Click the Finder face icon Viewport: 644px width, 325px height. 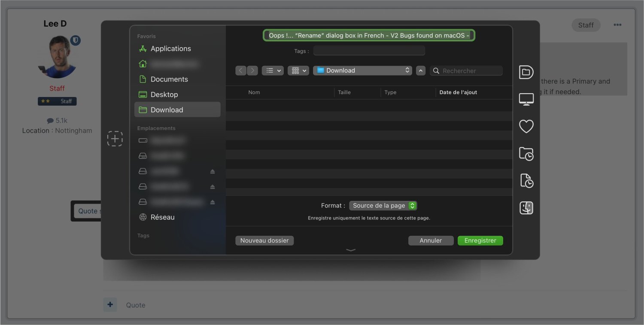[x=526, y=208]
